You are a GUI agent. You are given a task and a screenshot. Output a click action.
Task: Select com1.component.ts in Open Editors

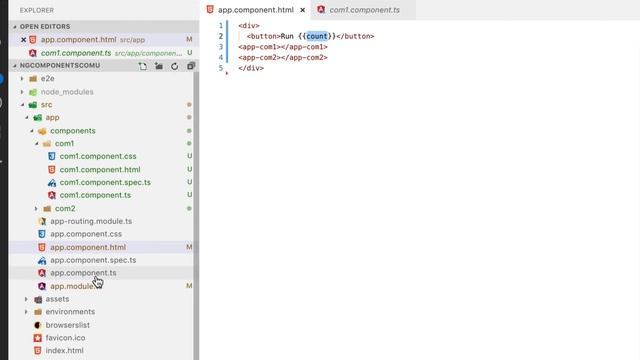(x=76, y=53)
